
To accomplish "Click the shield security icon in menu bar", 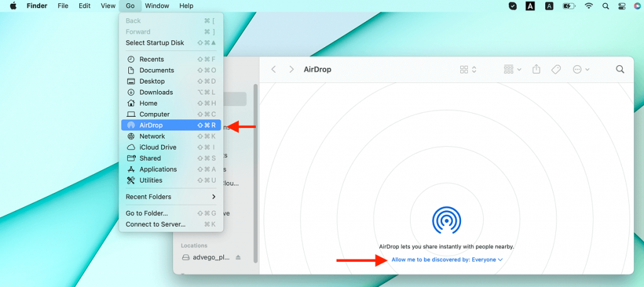I will pos(513,6).
